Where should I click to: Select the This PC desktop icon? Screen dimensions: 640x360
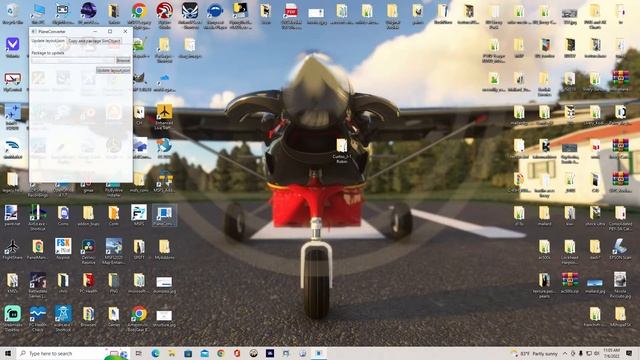point(38,14)
